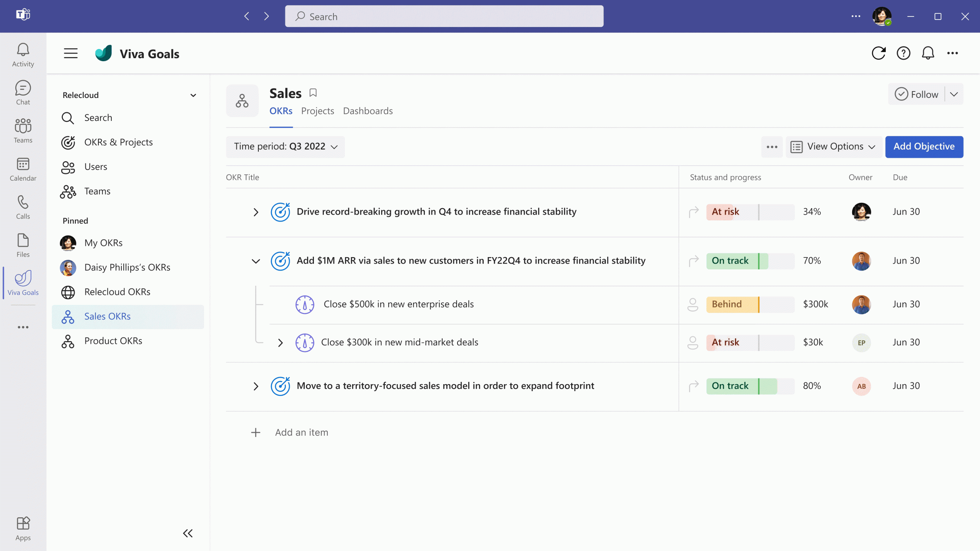Open the Time period Q3 2022 dropdown
980x551 pixels.
(285, 147)
